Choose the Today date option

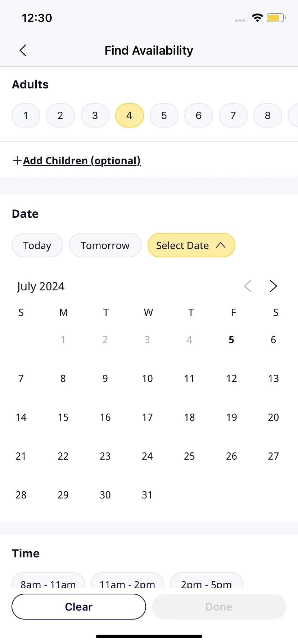[x=37, y=245]
